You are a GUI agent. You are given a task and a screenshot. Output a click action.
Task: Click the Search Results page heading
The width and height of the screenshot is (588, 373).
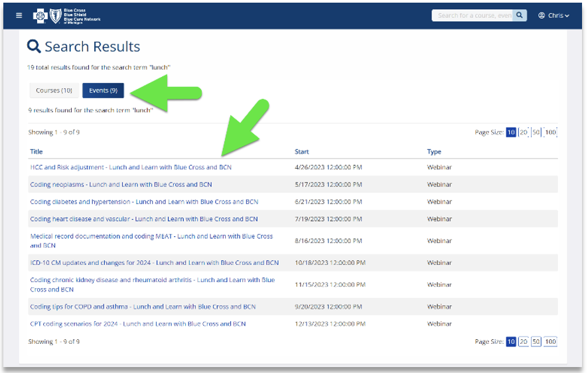(92, 47)
